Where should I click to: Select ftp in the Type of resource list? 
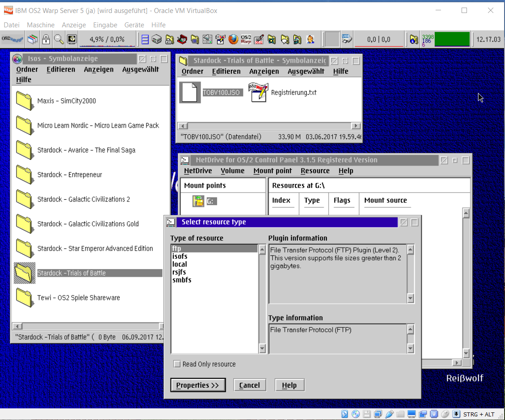(214, 249)
